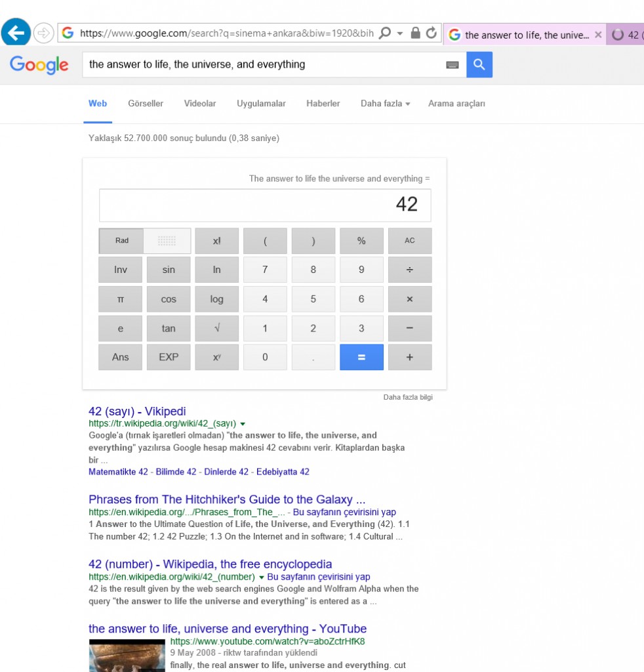Open the Haberler tab
The width and height of the screenshot is (644, 672).
(x=323, y=103)
